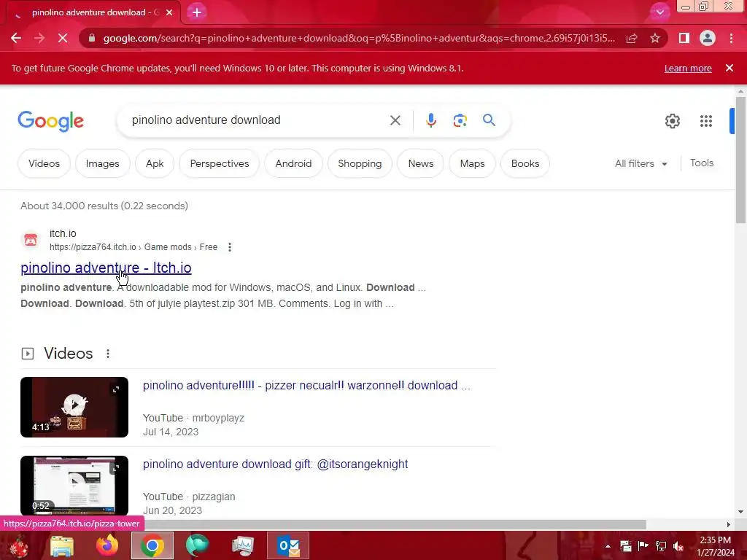Open pizzer necualr warzonne video link

[x=306, y=385]
